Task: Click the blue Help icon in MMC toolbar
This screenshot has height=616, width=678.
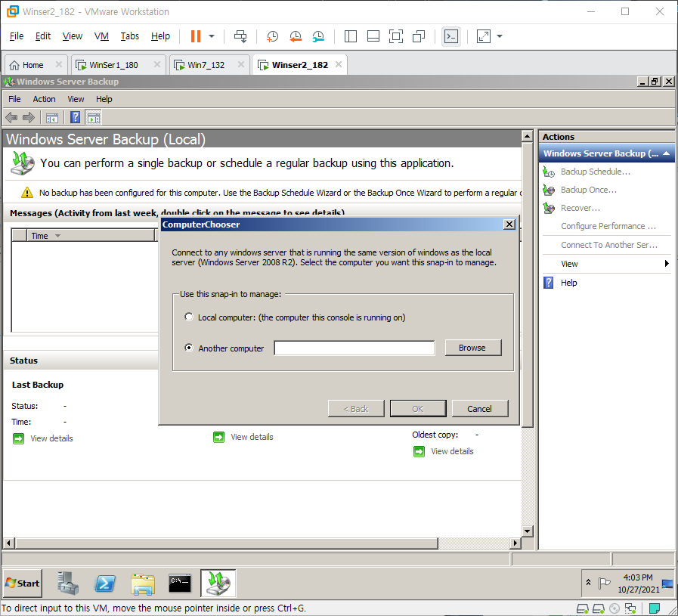Action: coord(76,117)
